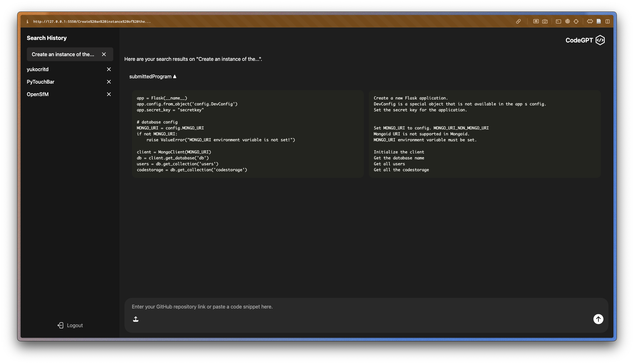Click the copy link icon in address bar
Viewport: 634px width, 364px height.
[518, 22]
